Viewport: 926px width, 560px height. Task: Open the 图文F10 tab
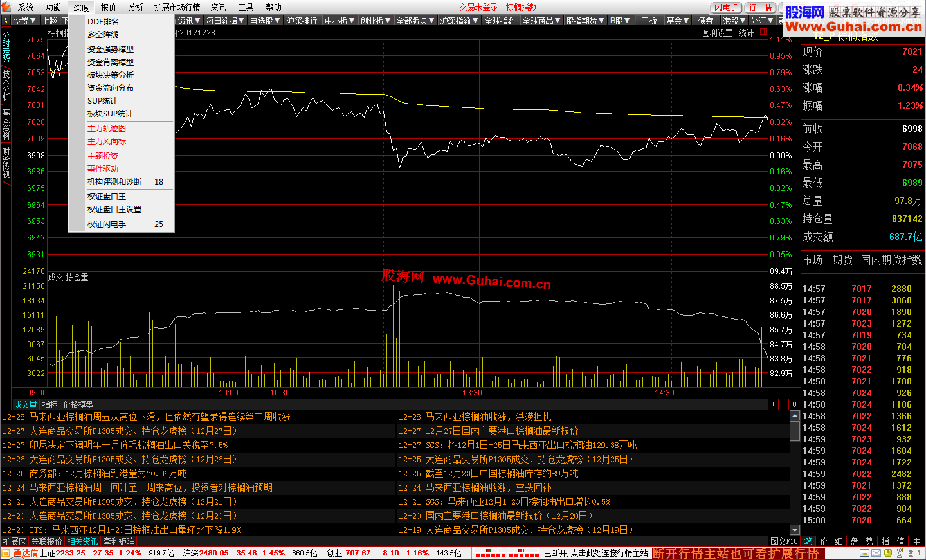(784, 541)
